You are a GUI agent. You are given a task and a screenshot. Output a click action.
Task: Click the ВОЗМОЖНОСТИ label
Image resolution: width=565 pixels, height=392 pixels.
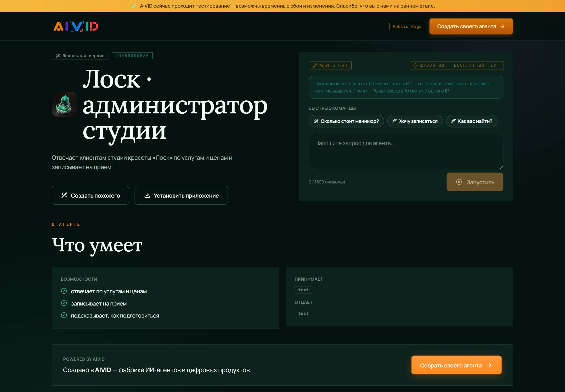pyautogui.click(x=79, y=279)
